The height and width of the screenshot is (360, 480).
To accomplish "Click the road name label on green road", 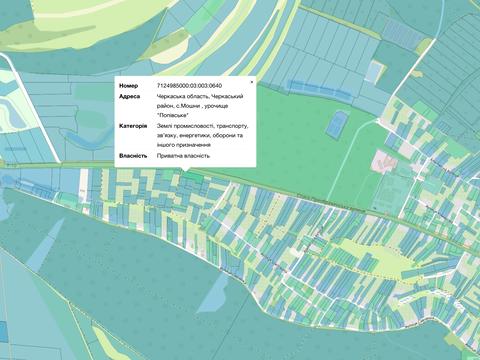I will (331, 203).
